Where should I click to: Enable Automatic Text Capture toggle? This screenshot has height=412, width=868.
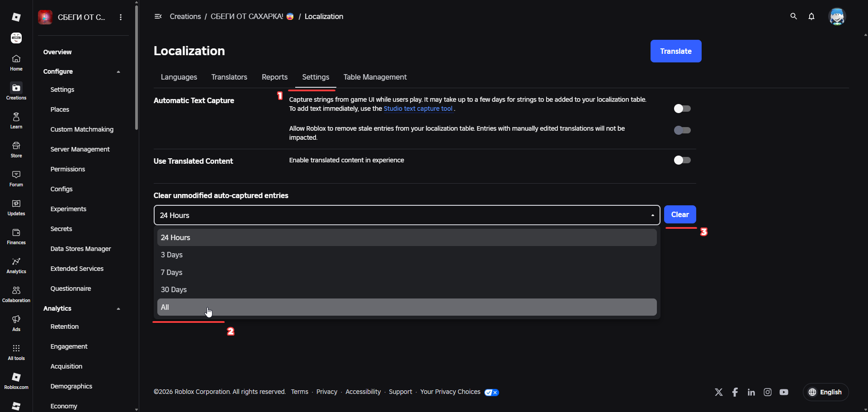(x=682, y=109)
